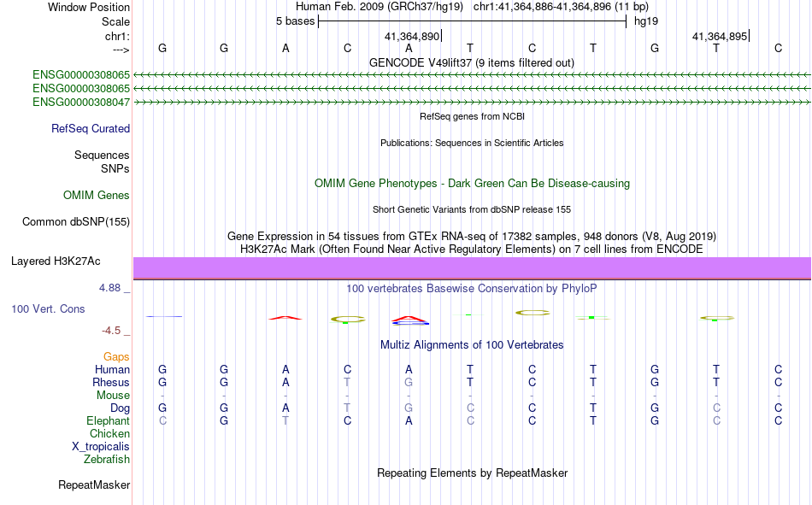This screenshot has height=505, width=812.
Task: Click the grayed G in Rhesus row
Action: point(409,382)
